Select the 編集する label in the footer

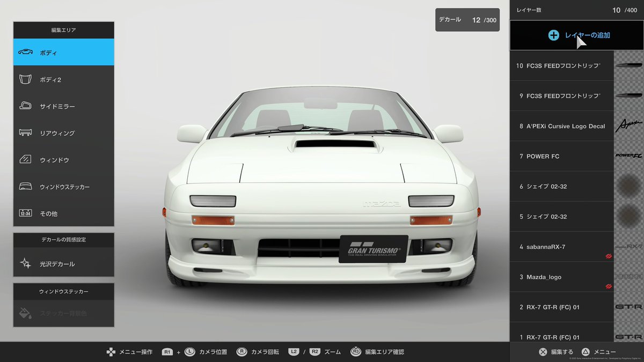tap(562, 352)
